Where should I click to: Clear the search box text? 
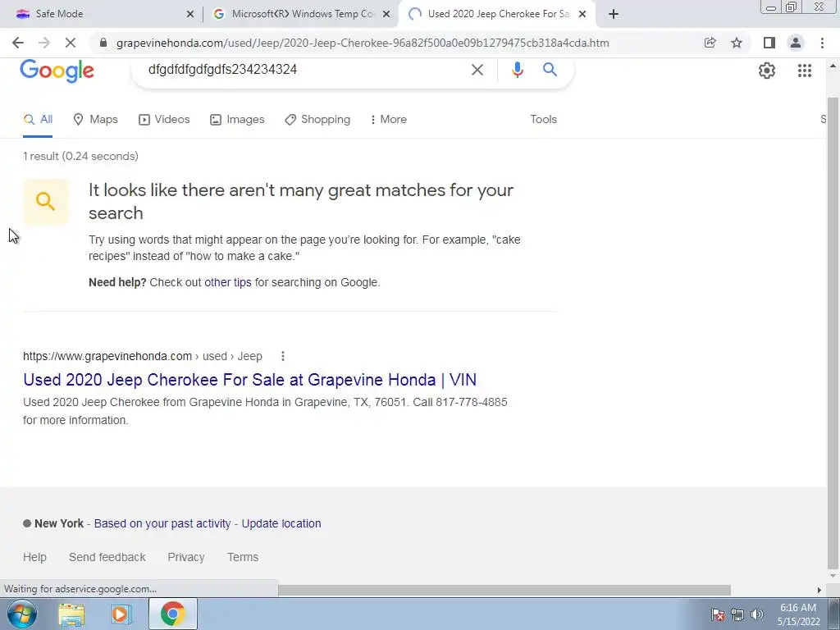point(477,70)
